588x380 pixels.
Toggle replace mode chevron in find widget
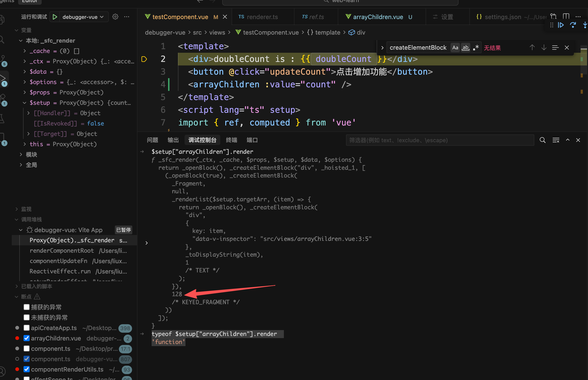[382, 48]
